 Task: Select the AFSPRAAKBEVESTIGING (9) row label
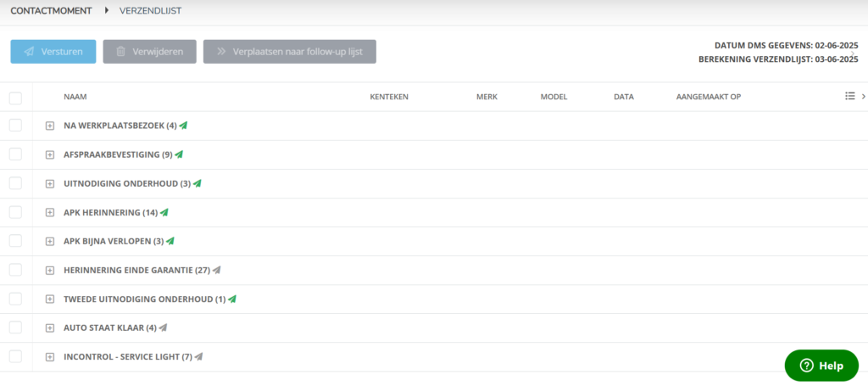coord(118,154)
